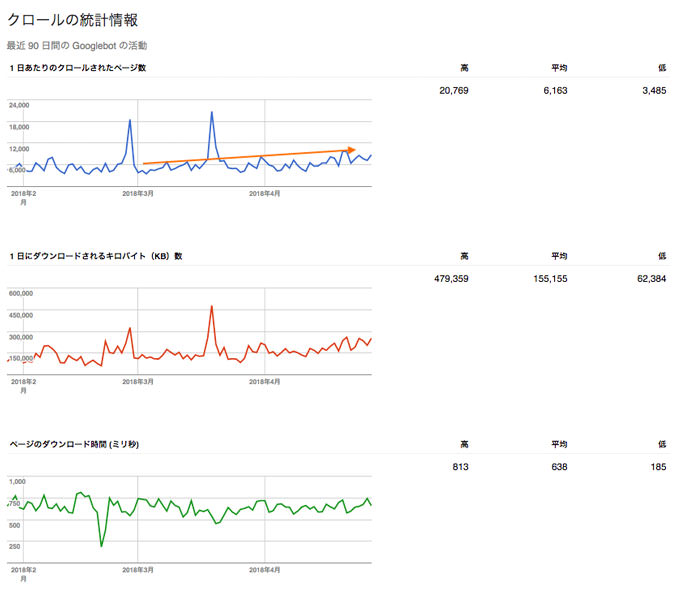Click the highest red peak in kilobytes chart

[212, 306]
